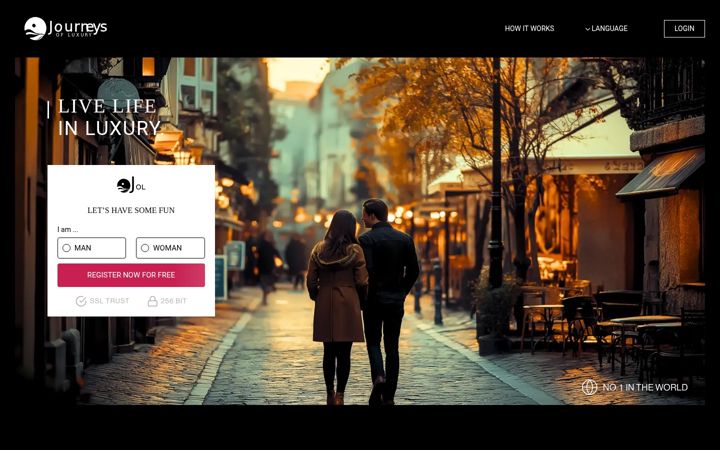The height and width of the screenshot is (450, 720).
Task: Click the couple walking in hero image
Action: click(363, 302)
